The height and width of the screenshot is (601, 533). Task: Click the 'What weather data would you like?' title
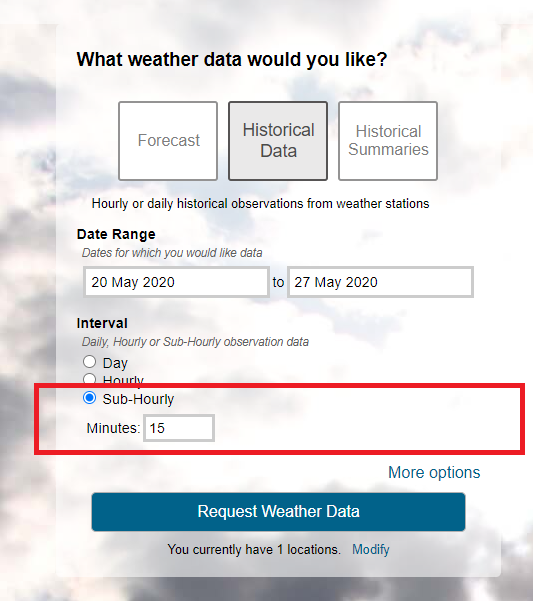tap(232, 59)
